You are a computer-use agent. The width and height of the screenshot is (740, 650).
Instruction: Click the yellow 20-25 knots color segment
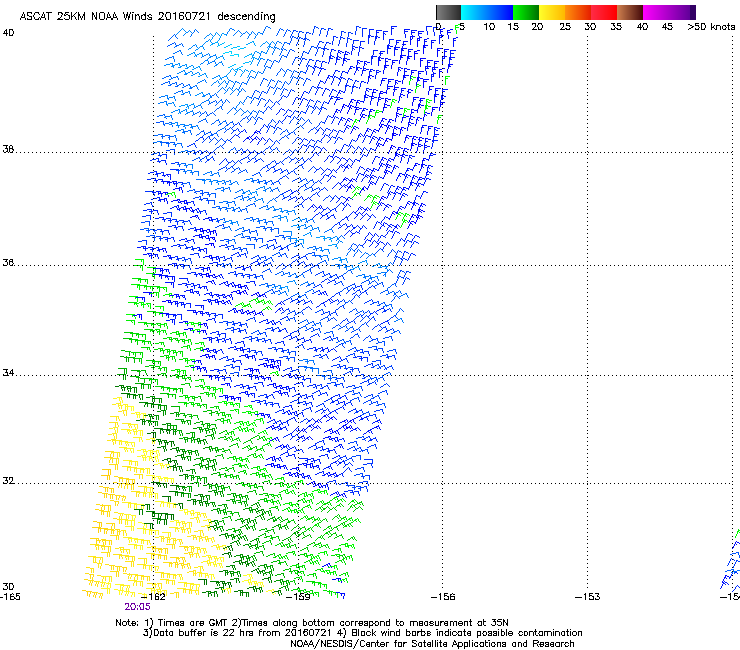(x=552, y=12)
